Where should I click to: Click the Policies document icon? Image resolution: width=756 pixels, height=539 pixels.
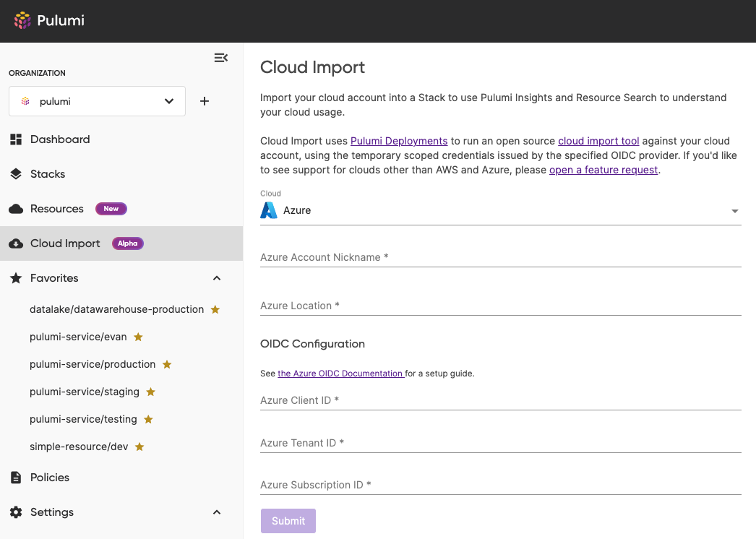[16, 478]
